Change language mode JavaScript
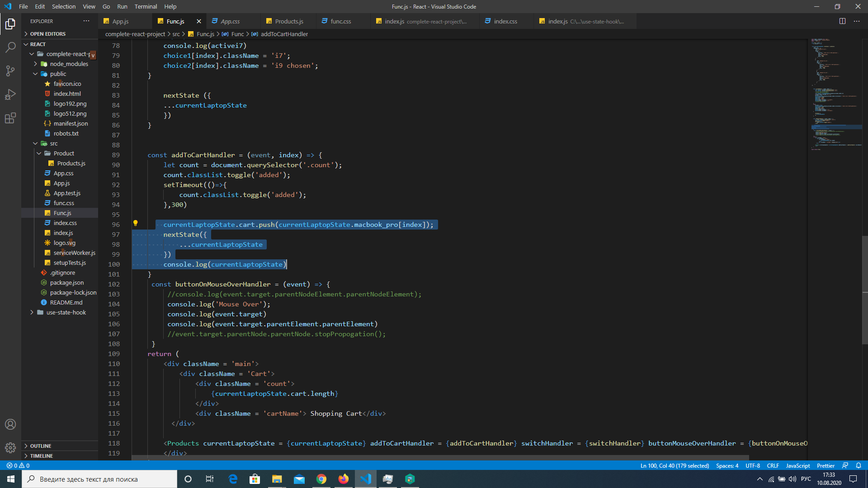 [x=798, y=465]
